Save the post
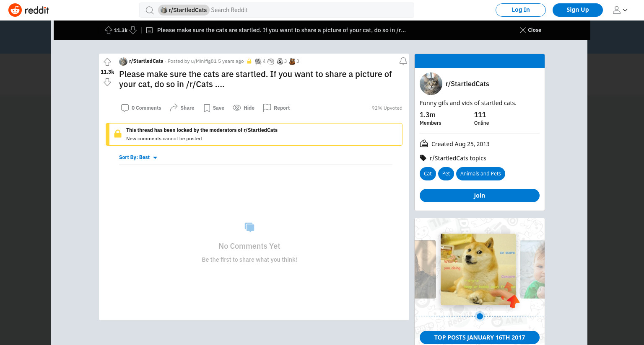 (214, 108)
